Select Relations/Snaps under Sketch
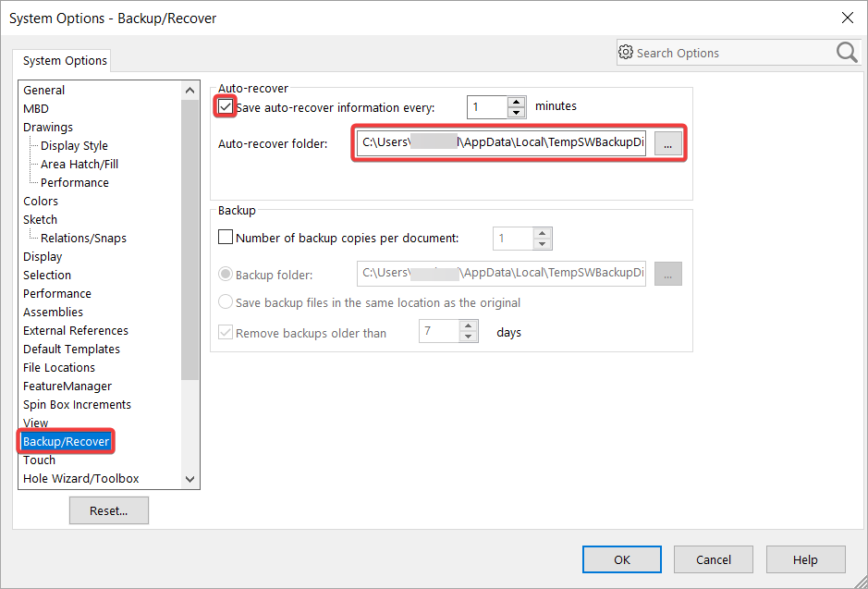This screenshot has height=589, width=868. pos(83,238)
